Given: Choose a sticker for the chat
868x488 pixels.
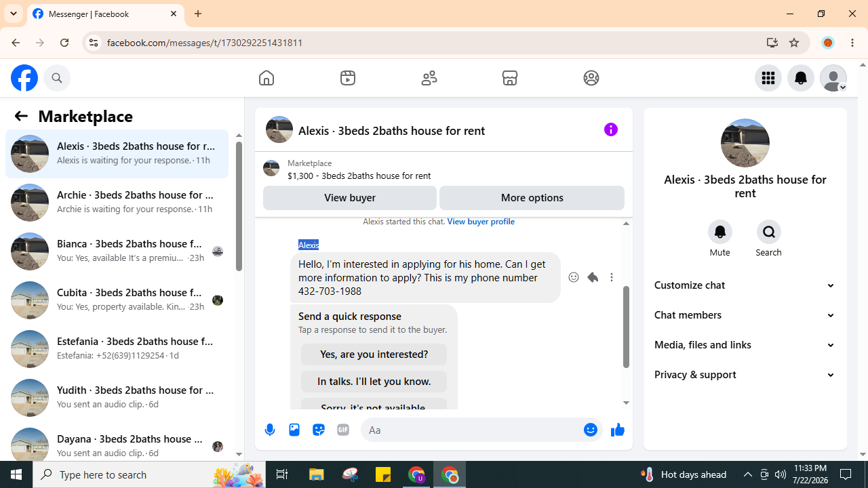Looking at the screenshot, I should click(x=319, y=430).
